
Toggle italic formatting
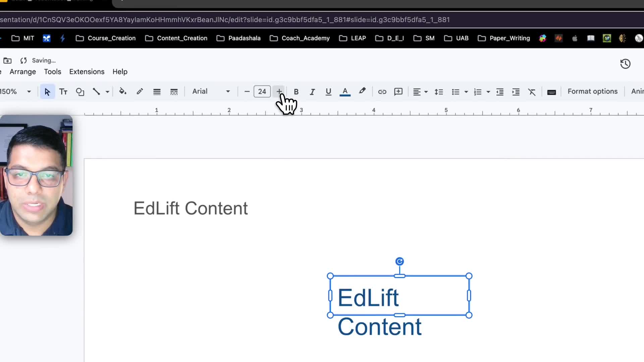pyautogui.click(x=312, y=92)
